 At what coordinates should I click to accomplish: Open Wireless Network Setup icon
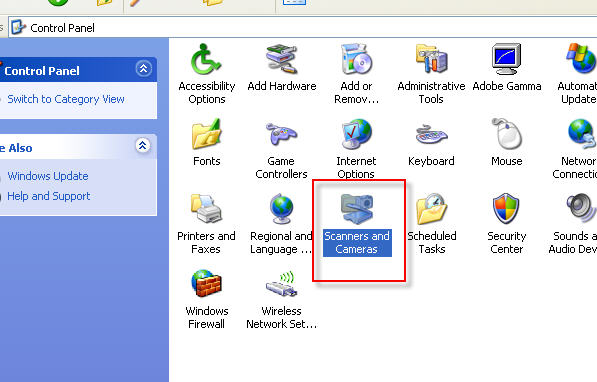point(281,284)
